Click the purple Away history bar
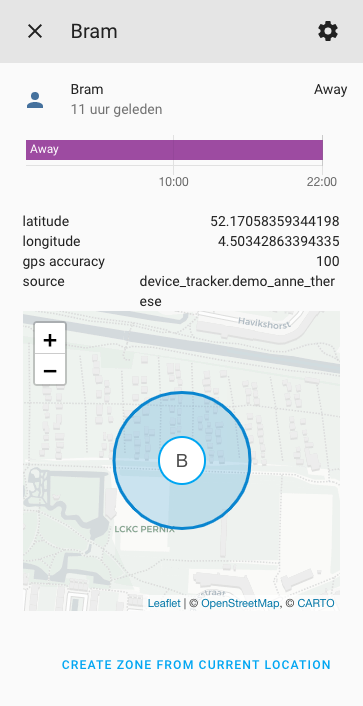The height and width of the screenshot is (706, 363). (174, 150)
